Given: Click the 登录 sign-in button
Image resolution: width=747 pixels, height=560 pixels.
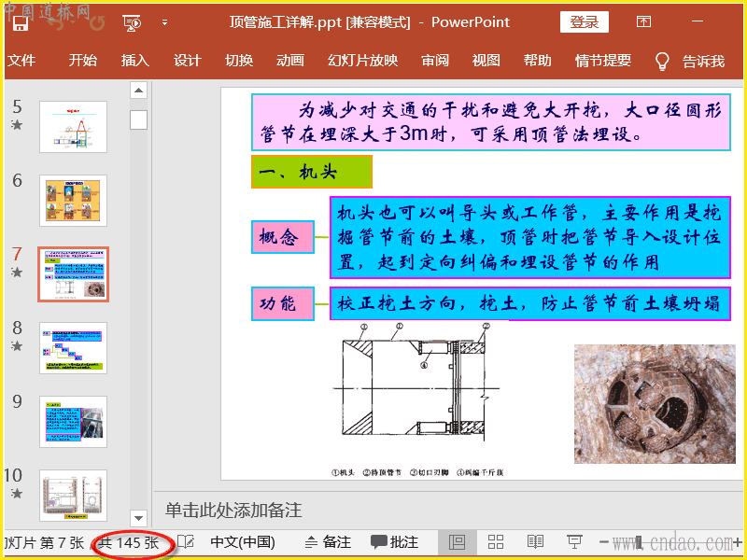Looking at the screenshot, I should pyautogui.click(x=585, y=21).
